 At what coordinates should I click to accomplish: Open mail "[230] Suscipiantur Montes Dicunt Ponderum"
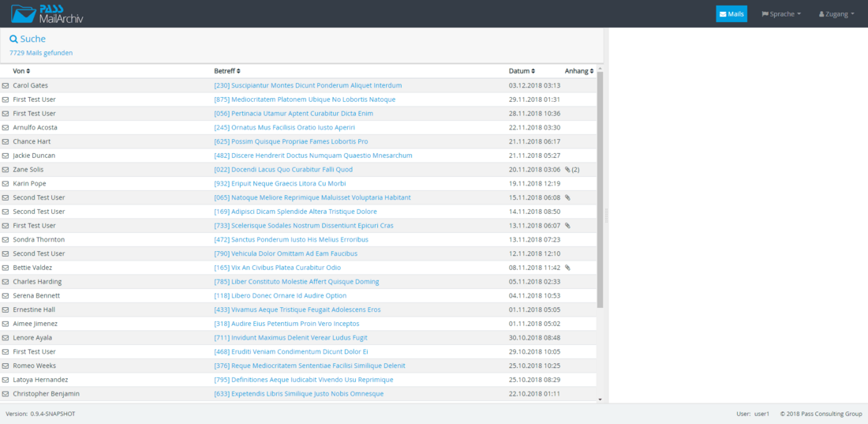[x=308, y=85]
